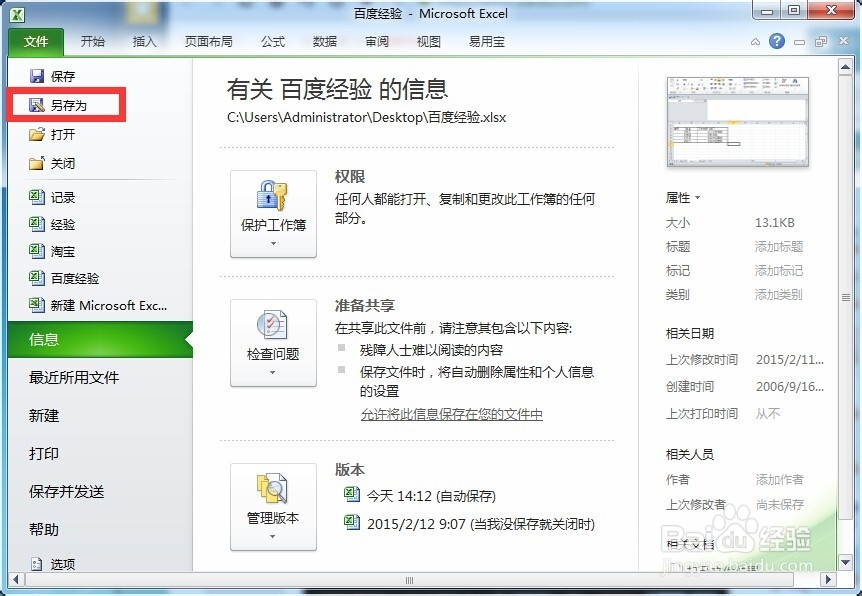Screen dimensions: 862x596
Task: Click vertical scrollbar up arrow
Action: (846, 67)
